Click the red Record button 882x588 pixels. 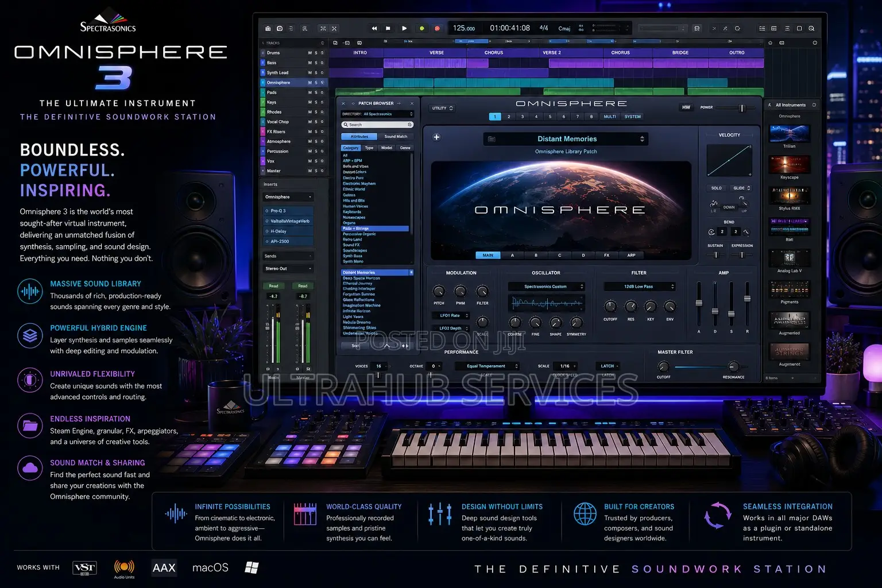tap(437, 28)
